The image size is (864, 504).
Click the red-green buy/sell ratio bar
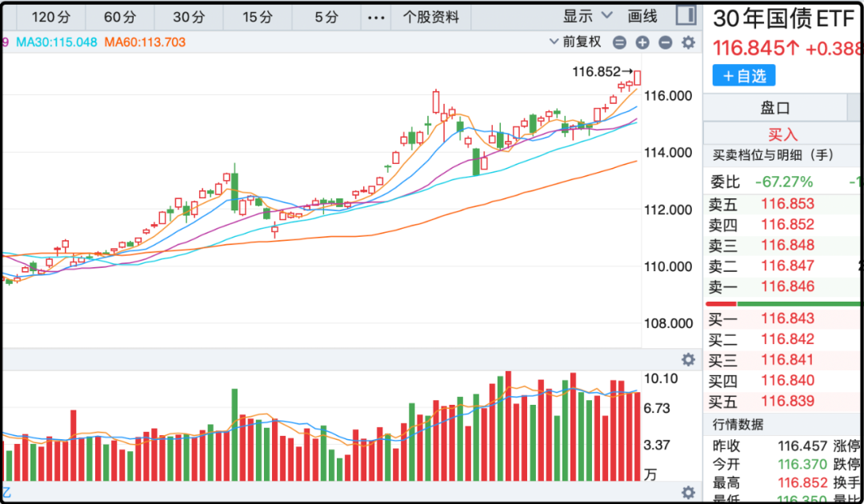coord(782,304)
